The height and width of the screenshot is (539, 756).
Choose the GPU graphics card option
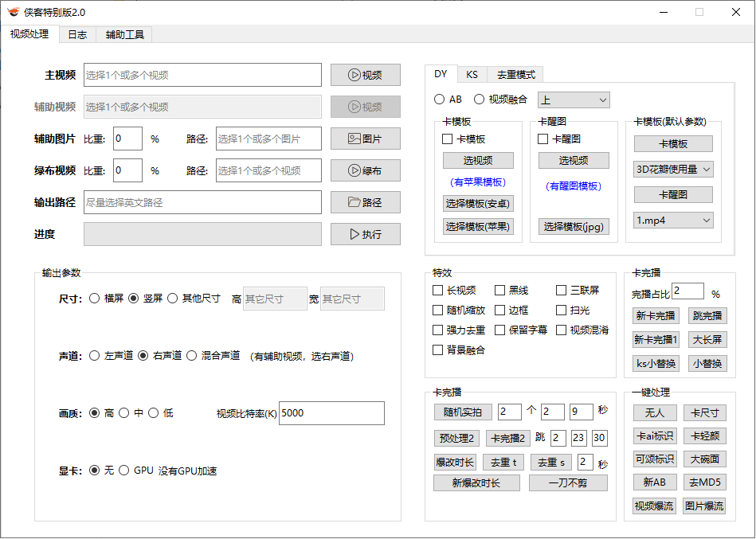[x=124, y=471]
